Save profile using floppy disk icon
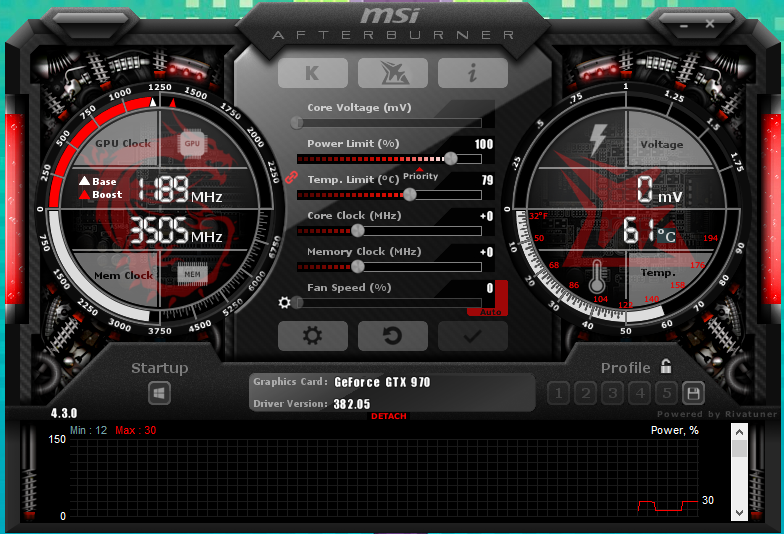The width and height of the screenshot is (784, 534). click(693, 394)
